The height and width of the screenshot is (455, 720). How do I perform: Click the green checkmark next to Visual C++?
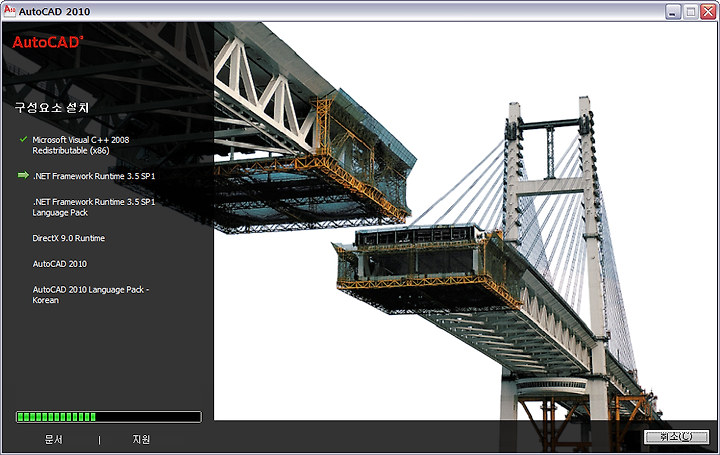23,139
